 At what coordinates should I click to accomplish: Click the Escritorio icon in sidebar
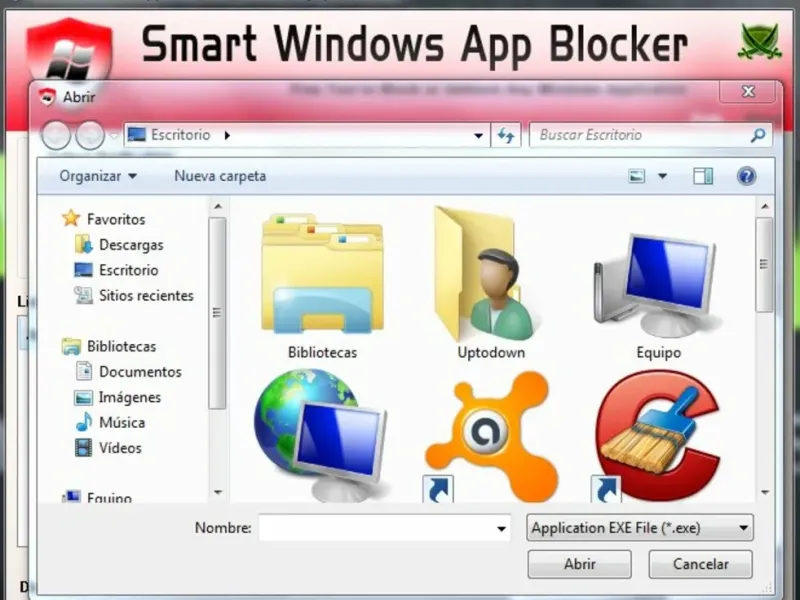(83, 269)
